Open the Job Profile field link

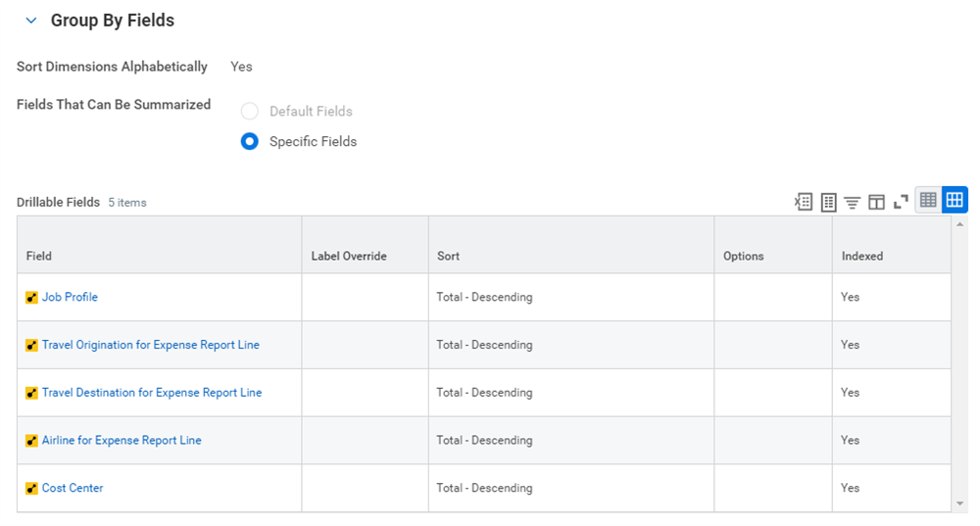point(70,298)
